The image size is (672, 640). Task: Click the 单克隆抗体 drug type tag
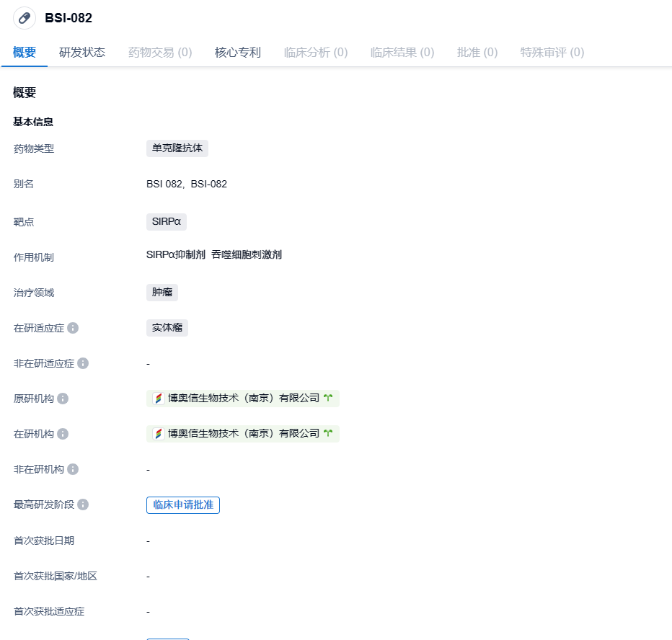click(177, 148)
